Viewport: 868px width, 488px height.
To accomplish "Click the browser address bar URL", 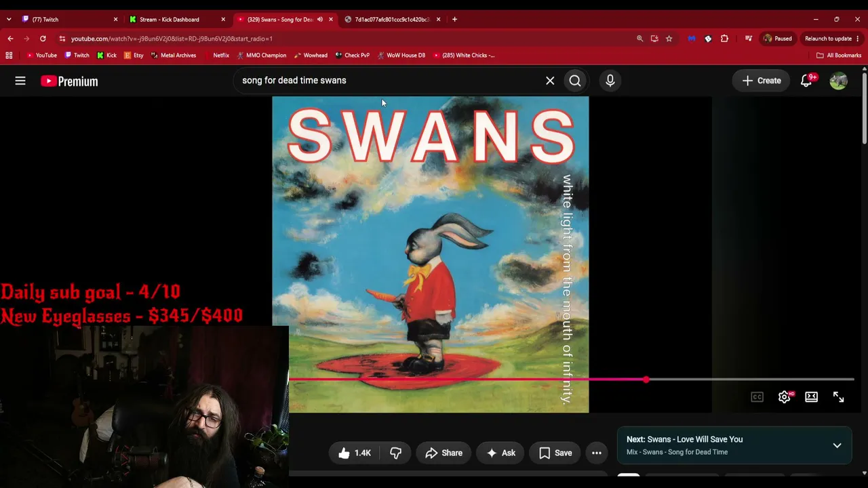I will click(x=172, y=39).
